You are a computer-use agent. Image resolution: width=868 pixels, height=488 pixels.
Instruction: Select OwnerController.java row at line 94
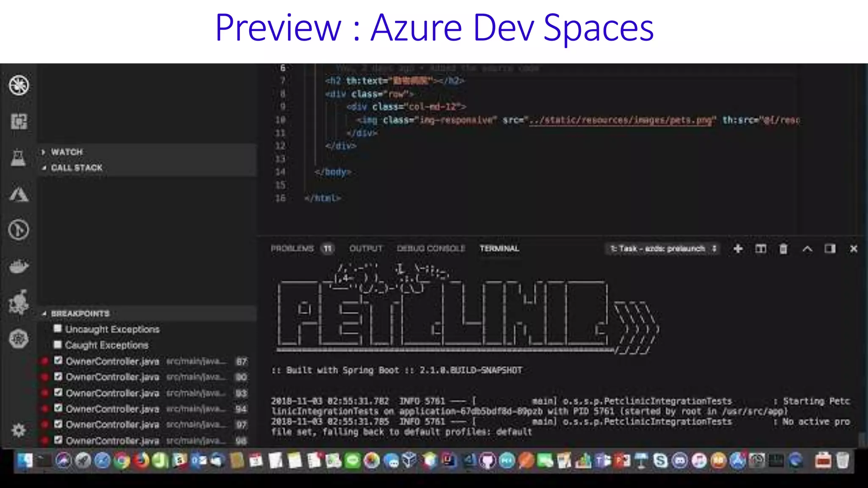(147, 409)
